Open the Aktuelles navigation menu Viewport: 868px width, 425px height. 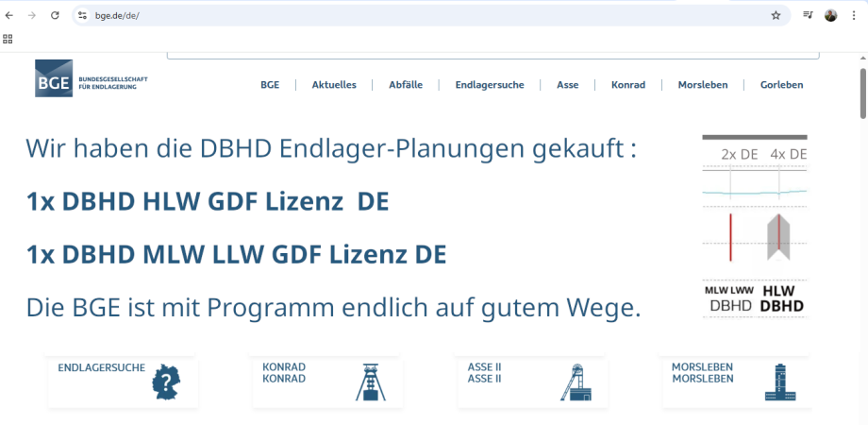[334, 85]
